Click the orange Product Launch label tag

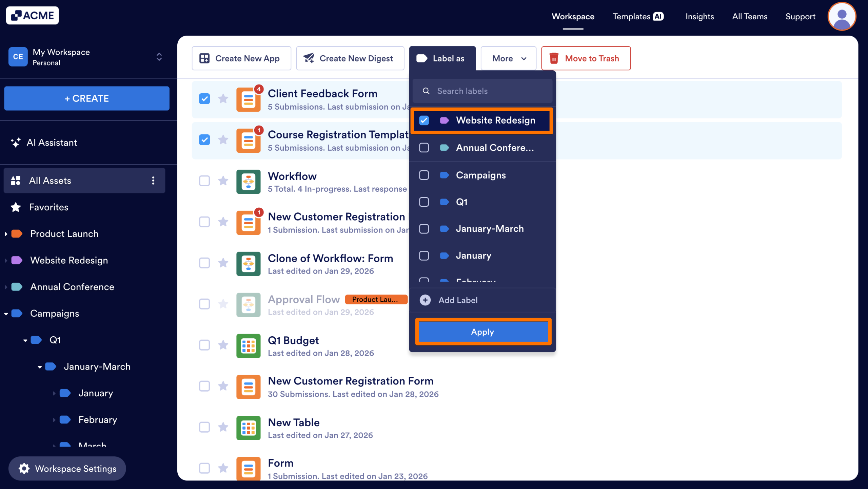coord(376,299)
